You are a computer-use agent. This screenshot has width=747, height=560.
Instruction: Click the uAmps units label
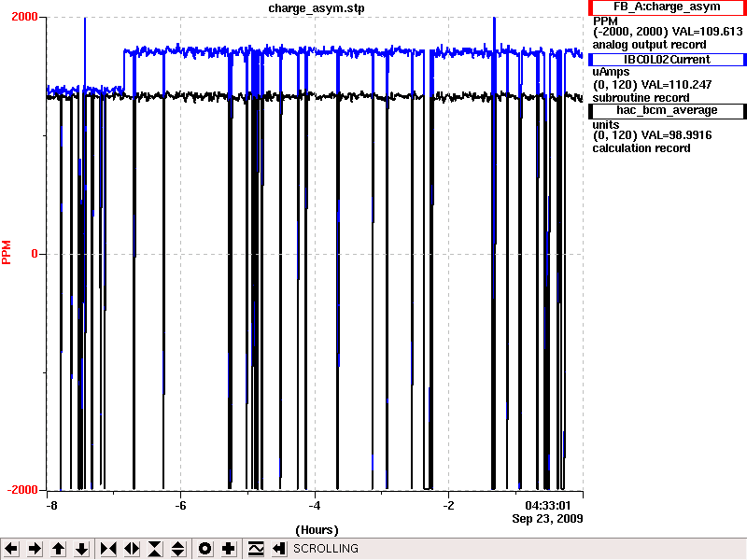(611, 72)
